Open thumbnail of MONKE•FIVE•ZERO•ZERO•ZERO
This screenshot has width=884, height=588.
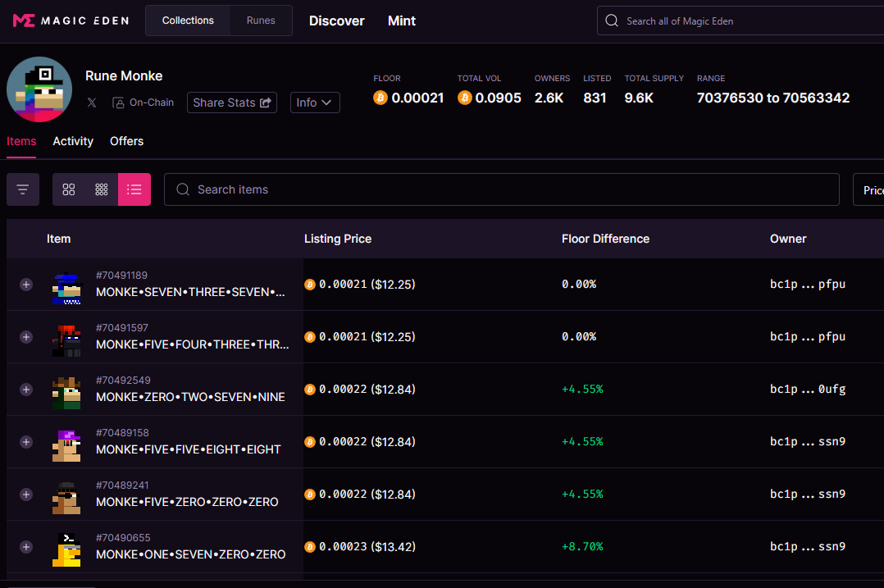pyautogui.click(x=66, y=498)
